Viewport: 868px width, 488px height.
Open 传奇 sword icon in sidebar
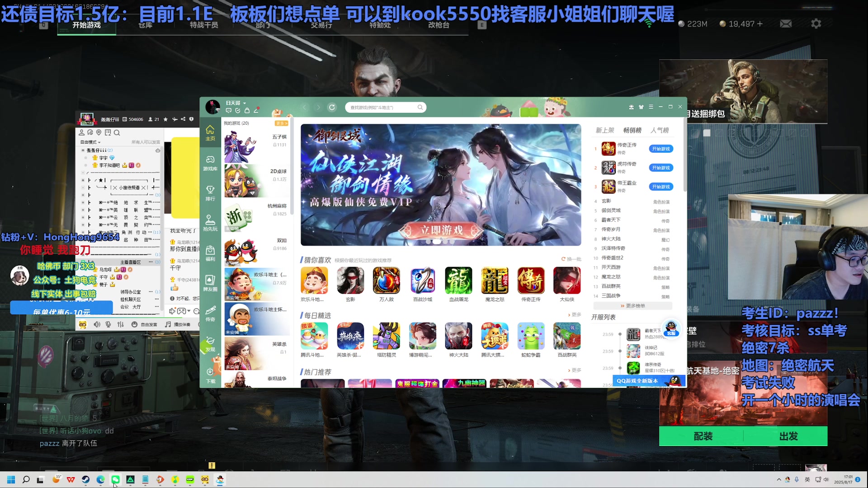[210, 314]
